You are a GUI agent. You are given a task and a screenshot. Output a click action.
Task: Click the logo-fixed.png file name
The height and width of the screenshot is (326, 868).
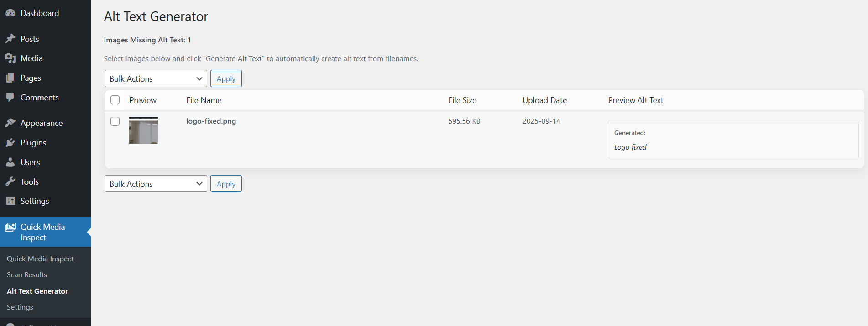pyautogui.click(x=211, y=121)
